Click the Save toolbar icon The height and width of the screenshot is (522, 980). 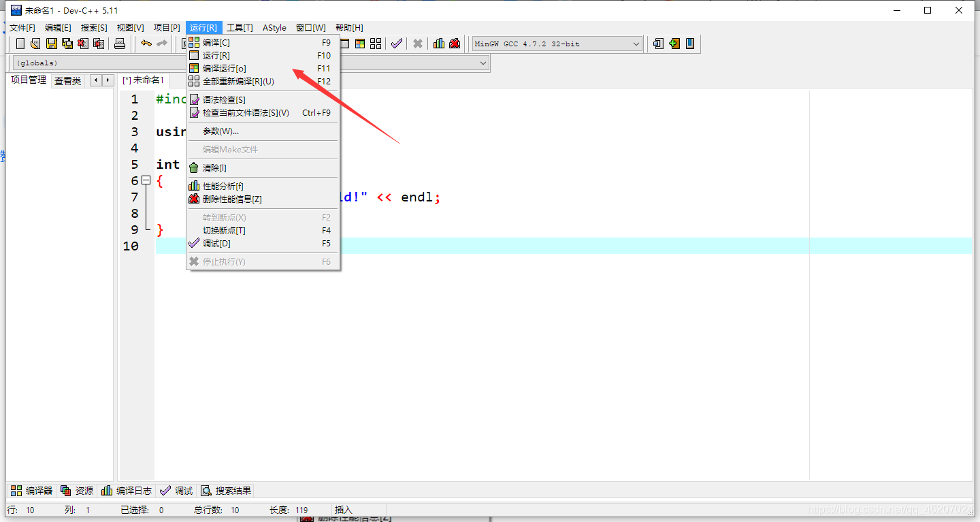click(51, 44)
